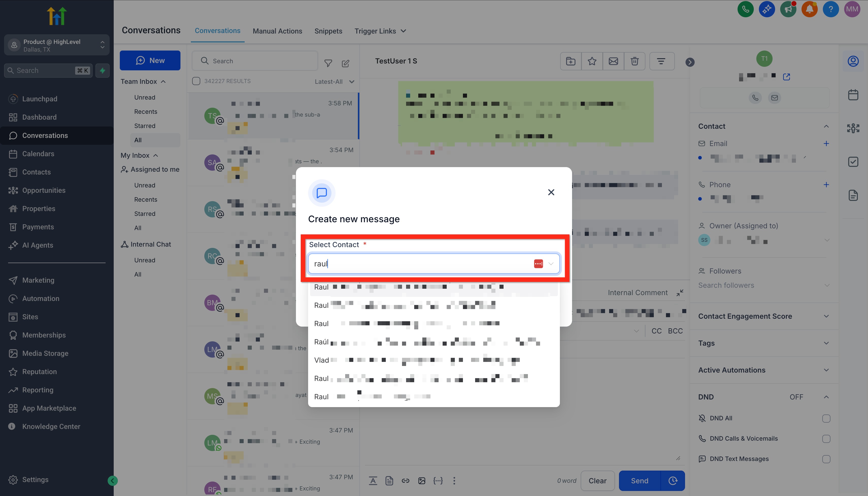Click the Select Contact input field
Viewport: 868px width, 496px height.
click(x=419, y=264)
